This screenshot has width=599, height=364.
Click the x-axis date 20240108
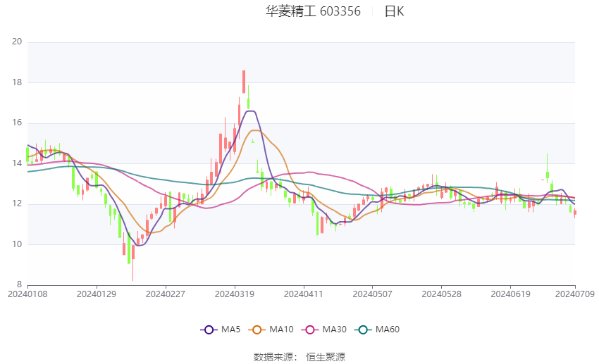(27, 294)
